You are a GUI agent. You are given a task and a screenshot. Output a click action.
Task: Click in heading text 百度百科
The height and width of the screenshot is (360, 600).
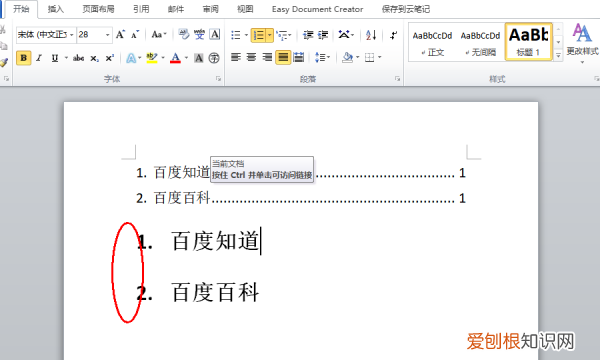pos(215,293)
